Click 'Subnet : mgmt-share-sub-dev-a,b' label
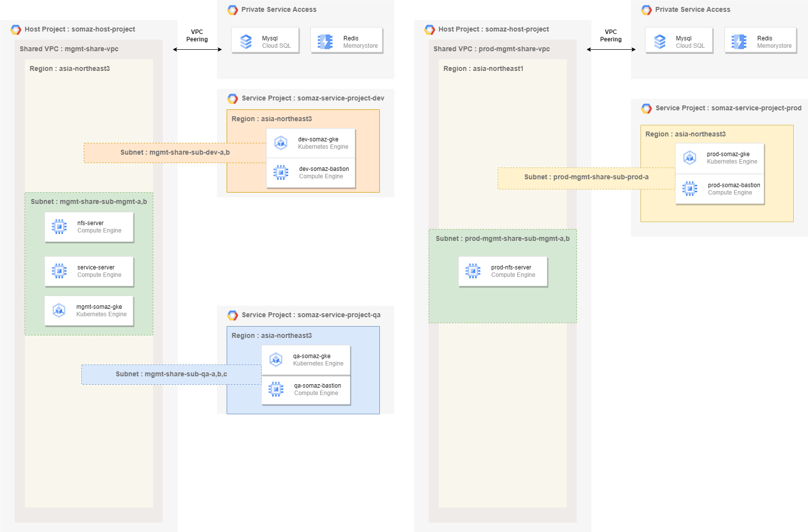 175,152
